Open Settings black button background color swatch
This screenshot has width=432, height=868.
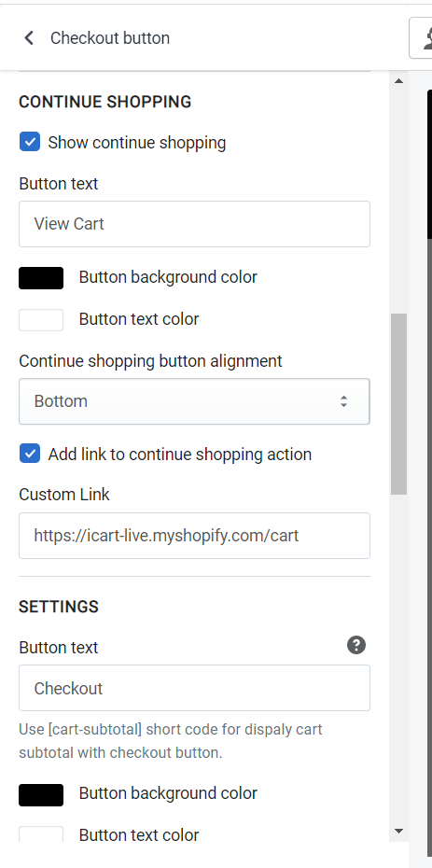[x=41, y=795]
